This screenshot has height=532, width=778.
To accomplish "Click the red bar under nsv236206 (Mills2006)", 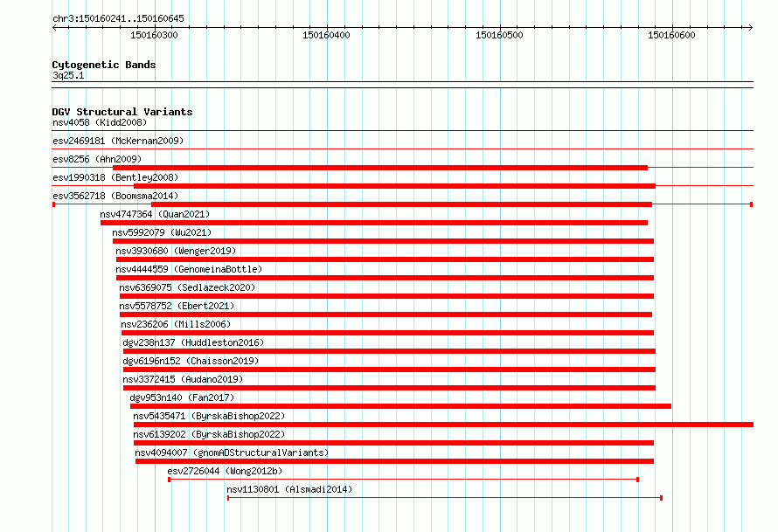I will [x=387, y=333].
